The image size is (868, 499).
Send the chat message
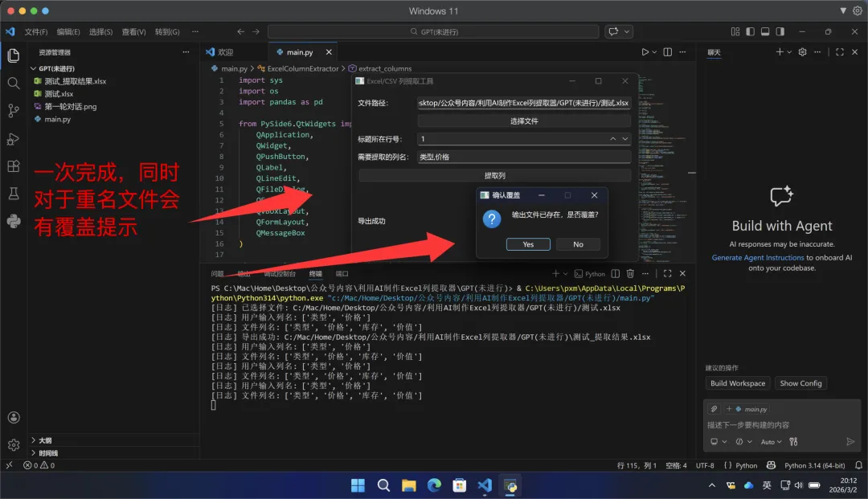(850, 441)
